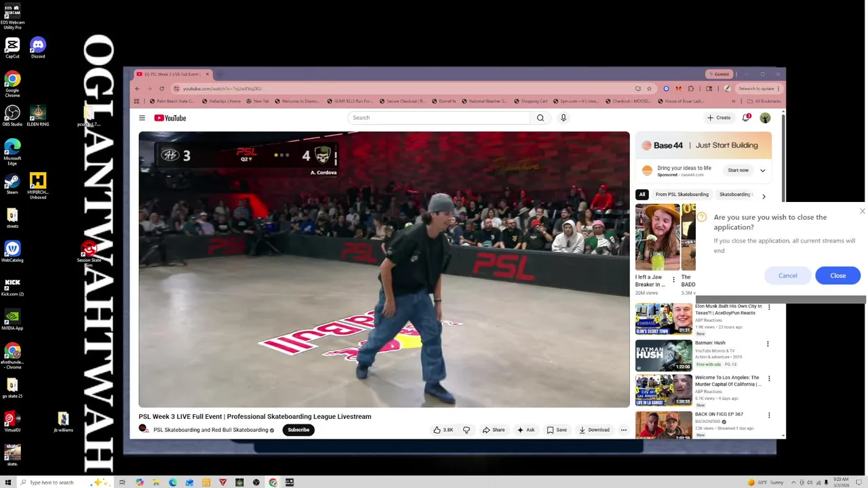
Task: Open NVIDIA App desktop shortcut
Action: point(12,320)
